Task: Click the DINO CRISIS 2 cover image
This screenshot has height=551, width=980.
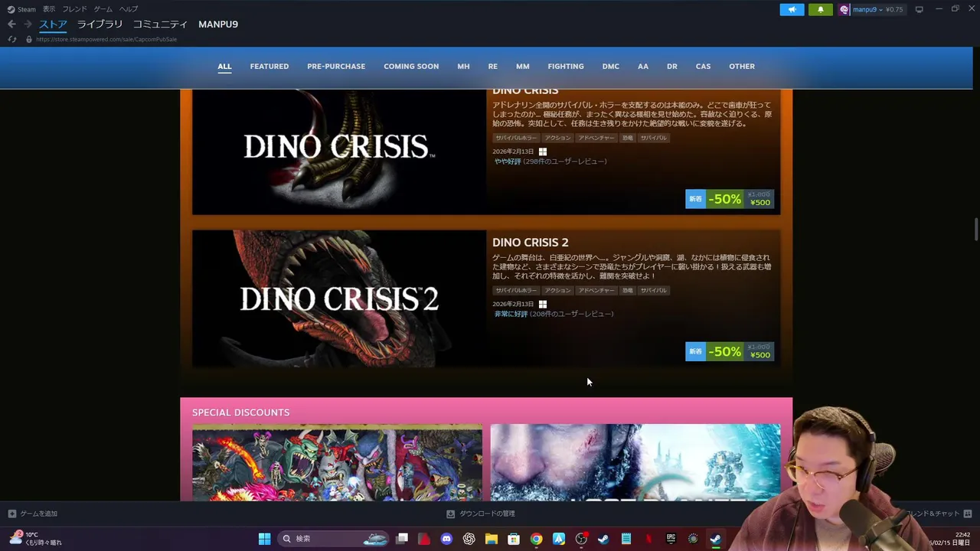Action: (x=339, y=298)
